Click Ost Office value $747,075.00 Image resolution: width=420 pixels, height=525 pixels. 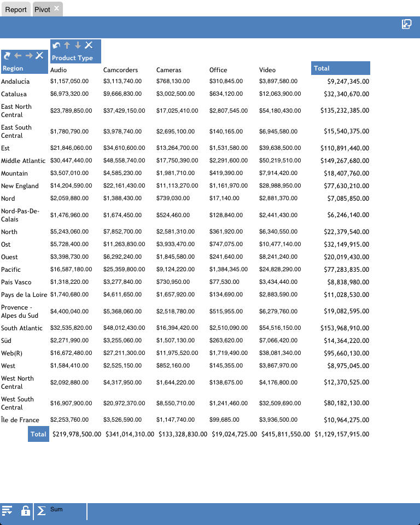[x=226, y=244]
